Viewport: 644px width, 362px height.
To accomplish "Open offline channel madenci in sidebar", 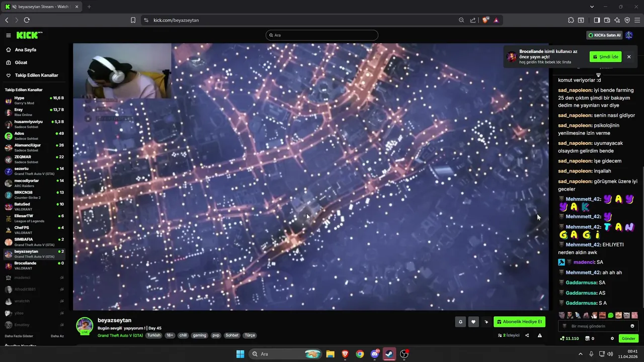I will (34, 278).
